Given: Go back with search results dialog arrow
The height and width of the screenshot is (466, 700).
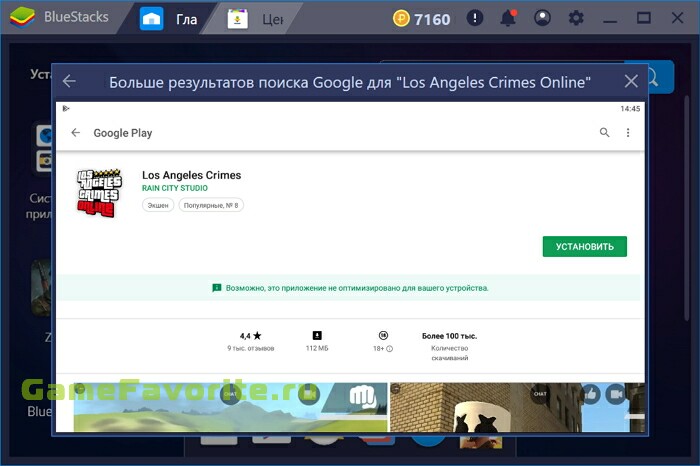Looking at the screenshot, I should click(x=69, y=81).
